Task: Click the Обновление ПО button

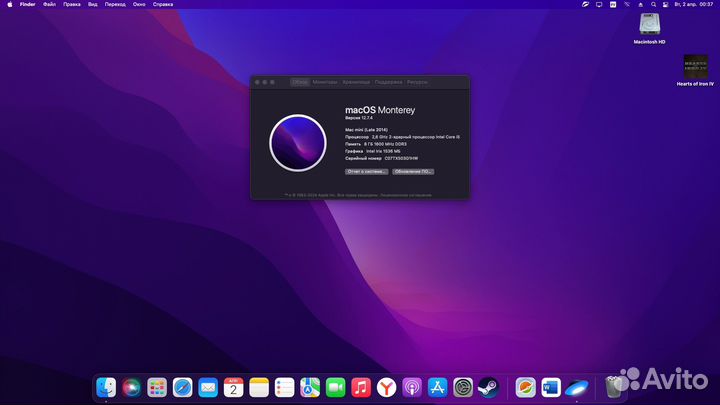Action: coord(413,172)
